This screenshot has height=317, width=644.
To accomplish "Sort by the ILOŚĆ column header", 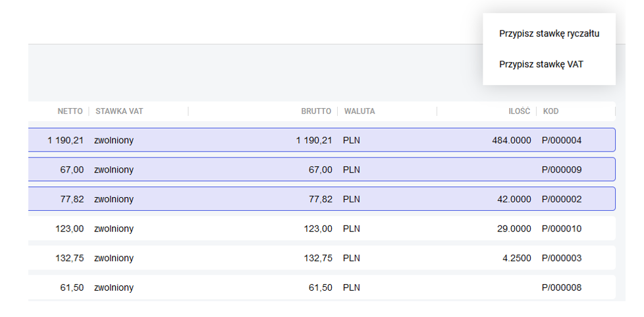I will [x=519, y=111].
